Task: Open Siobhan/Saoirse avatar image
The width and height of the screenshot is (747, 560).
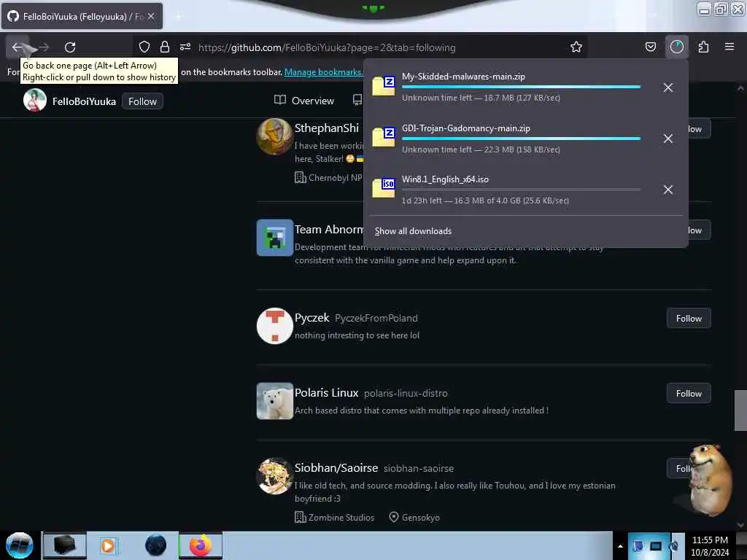Action: [x=274, y=476]
